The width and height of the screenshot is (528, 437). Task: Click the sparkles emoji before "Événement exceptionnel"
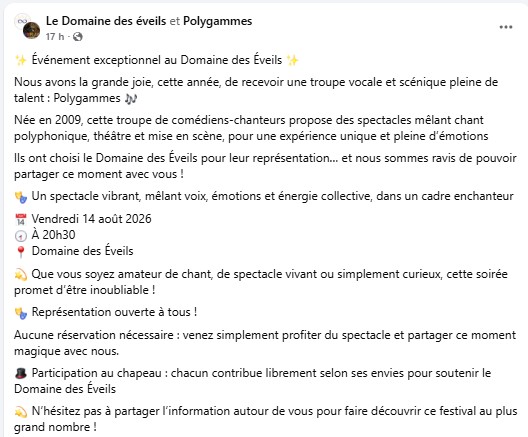pyautogui.click(x=21, y=60)
